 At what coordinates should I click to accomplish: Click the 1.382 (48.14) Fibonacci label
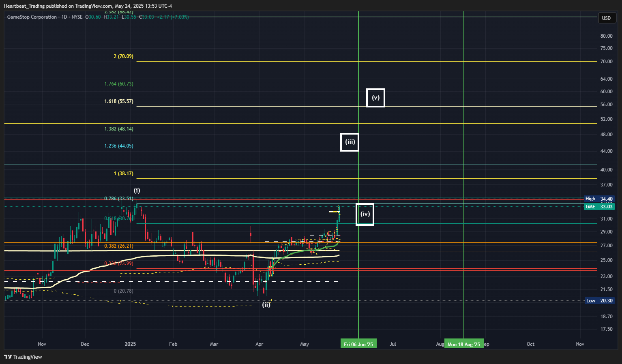click(x=119, y=129)
